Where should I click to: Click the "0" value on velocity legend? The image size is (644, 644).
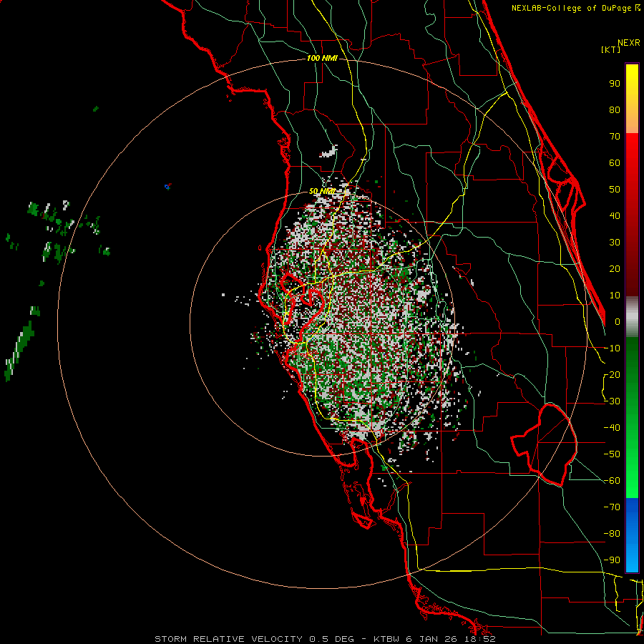pos(618,322)
